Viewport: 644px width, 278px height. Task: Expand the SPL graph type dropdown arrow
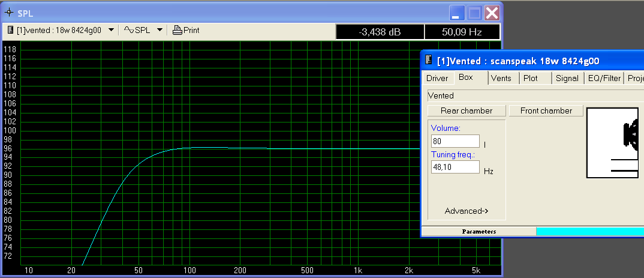pyautogui.click(x=160, y=30)
